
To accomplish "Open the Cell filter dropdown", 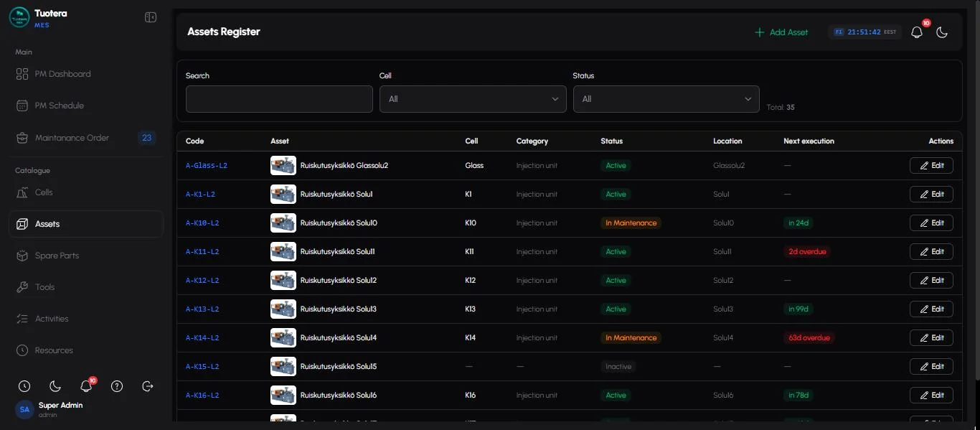I will (473, 99).
